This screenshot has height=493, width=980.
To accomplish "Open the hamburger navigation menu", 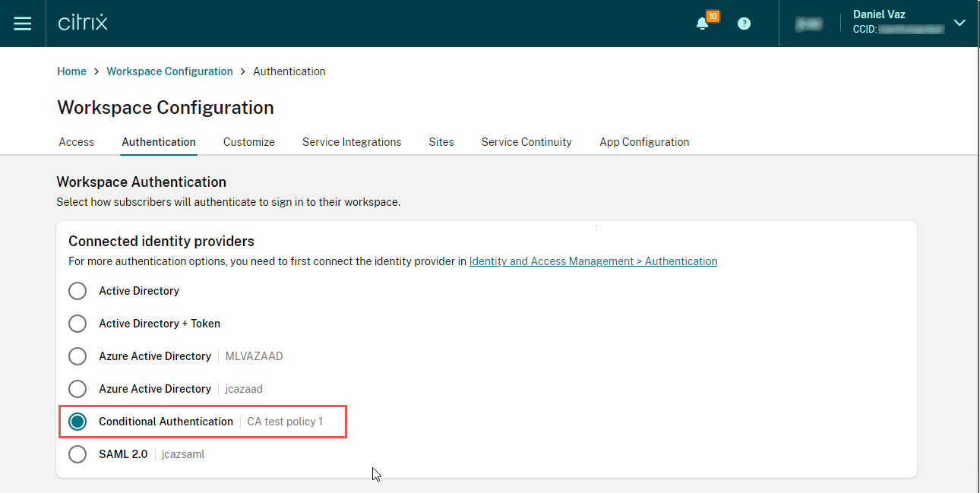I will click(x=23, y=24).
